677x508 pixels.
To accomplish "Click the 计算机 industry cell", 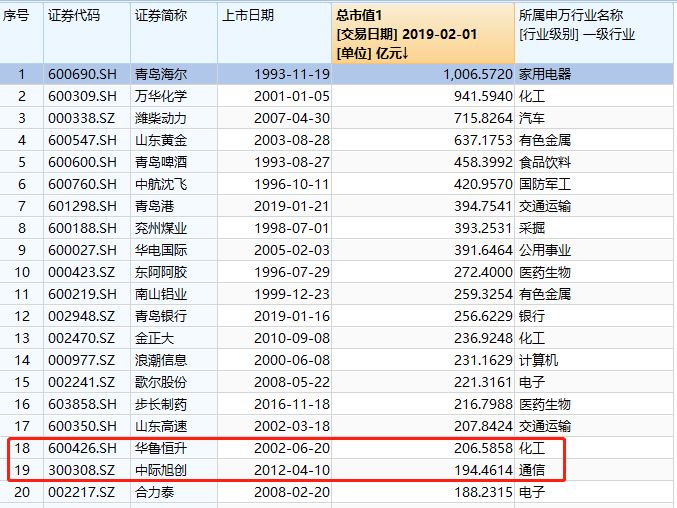I will pyautogui.click(x=594, y=360).
